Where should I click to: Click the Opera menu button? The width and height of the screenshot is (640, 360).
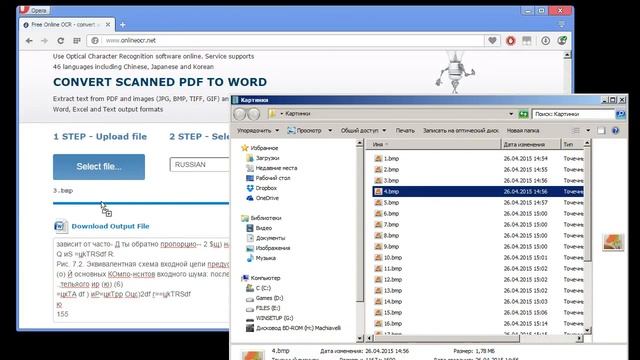[x=34, y=10]
